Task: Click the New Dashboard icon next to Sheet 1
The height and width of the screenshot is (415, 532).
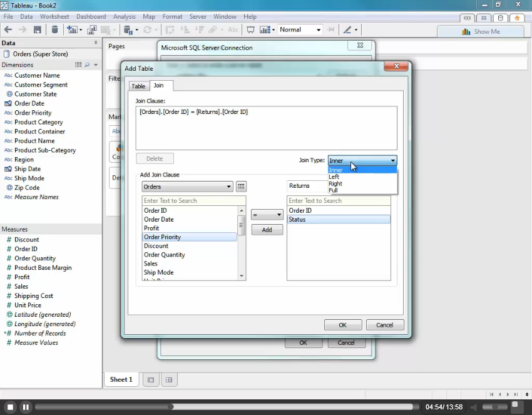Action: [x=151, y=380]
